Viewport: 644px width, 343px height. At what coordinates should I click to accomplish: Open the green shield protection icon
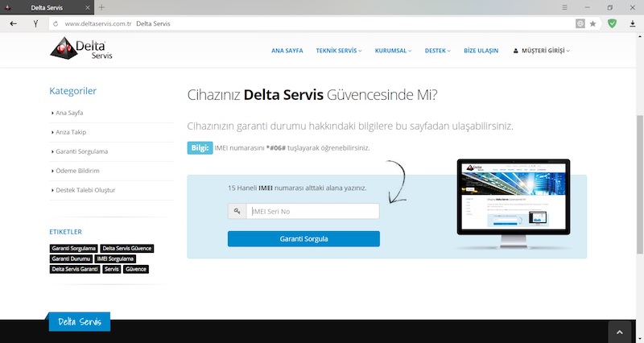click(x=612, y=23)
